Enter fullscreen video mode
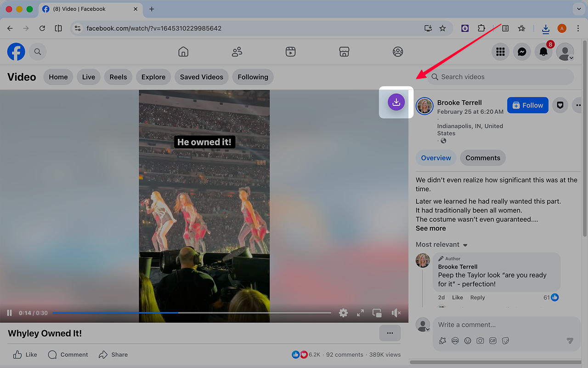 360,313
